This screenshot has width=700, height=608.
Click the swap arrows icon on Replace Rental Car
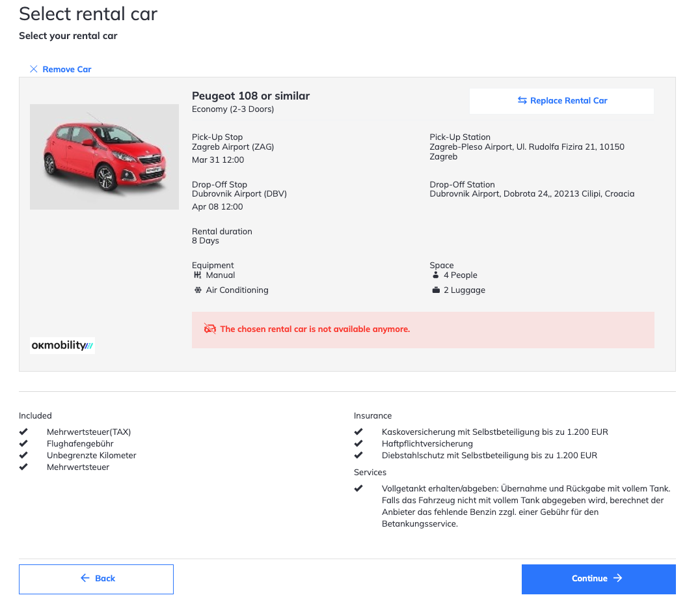[x=522, y=100]
